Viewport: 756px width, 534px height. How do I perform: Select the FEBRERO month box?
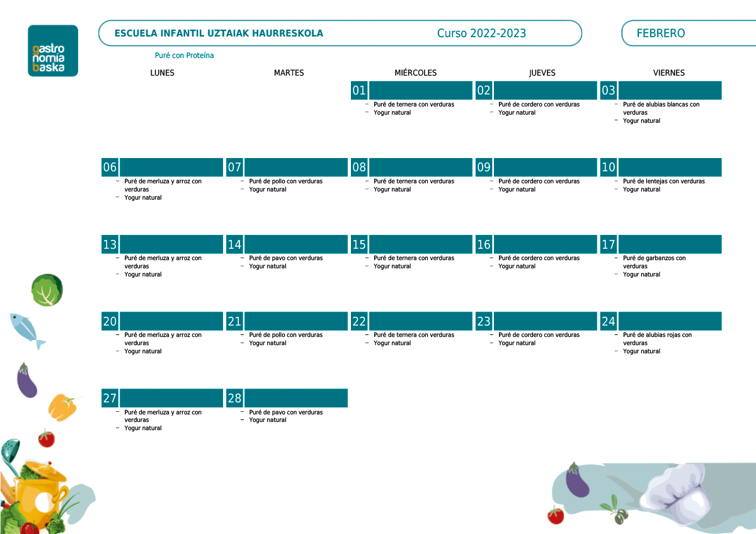coord(688,33)
